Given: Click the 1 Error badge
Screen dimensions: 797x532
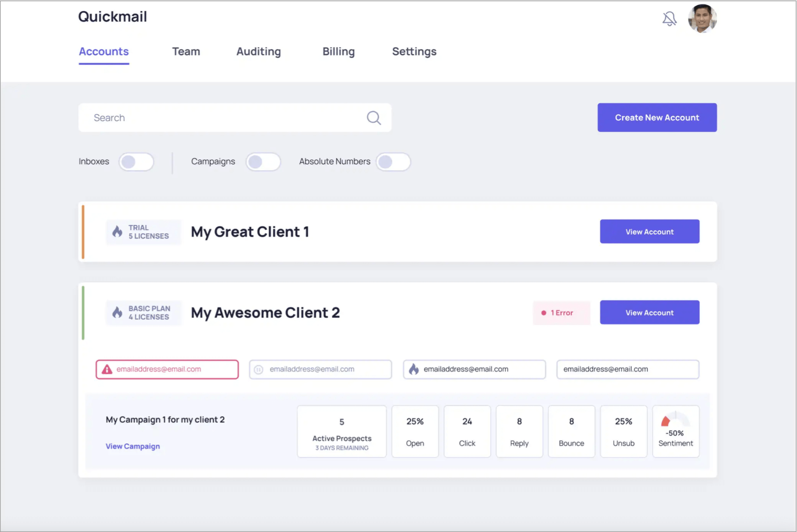Looking at the screenshot, I should click(561, 313).
